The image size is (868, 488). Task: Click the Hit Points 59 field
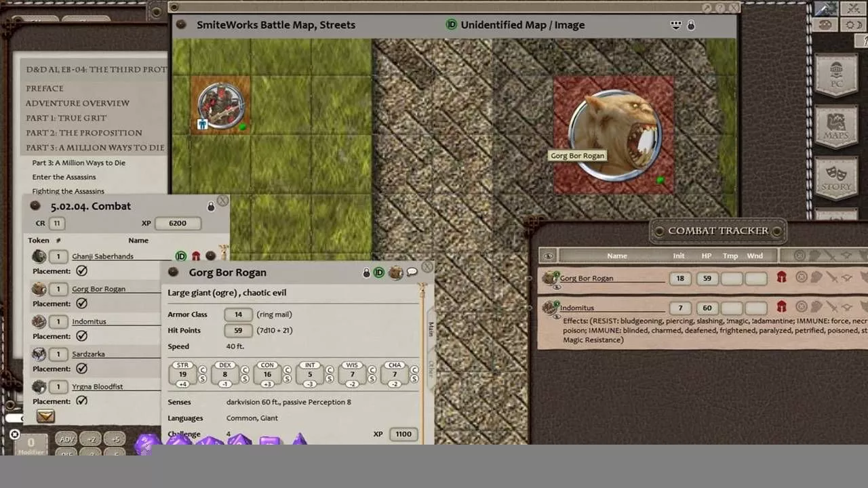238,331
